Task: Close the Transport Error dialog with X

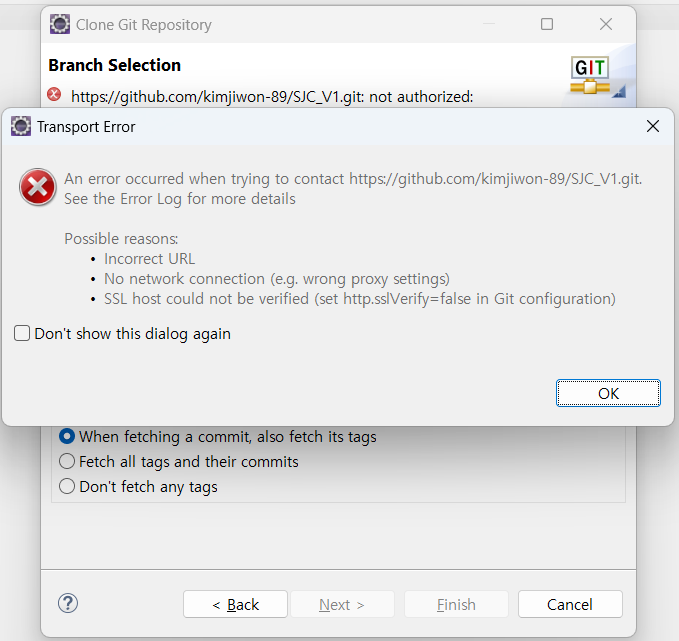Action: (x=653, y=126)
